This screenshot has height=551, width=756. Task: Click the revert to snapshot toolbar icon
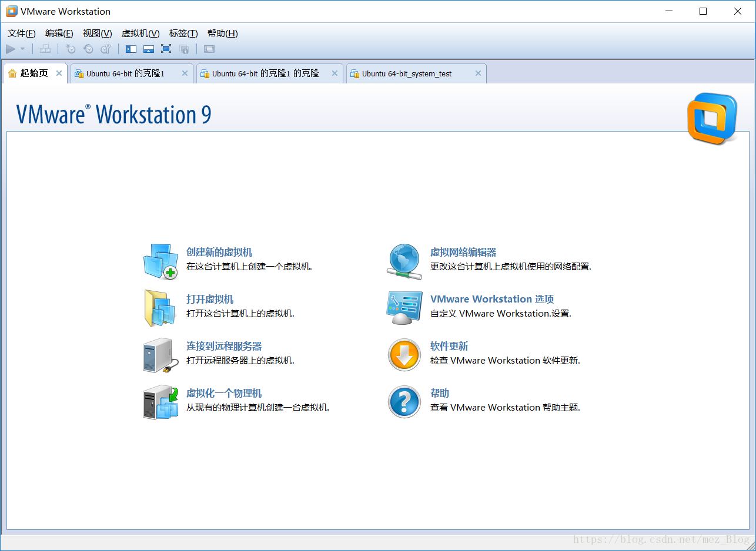(88, 49)
